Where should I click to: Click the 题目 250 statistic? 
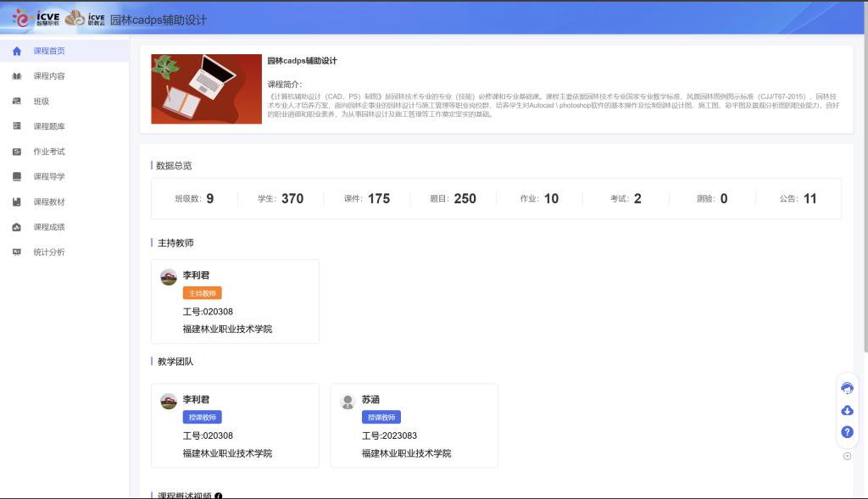453,198
